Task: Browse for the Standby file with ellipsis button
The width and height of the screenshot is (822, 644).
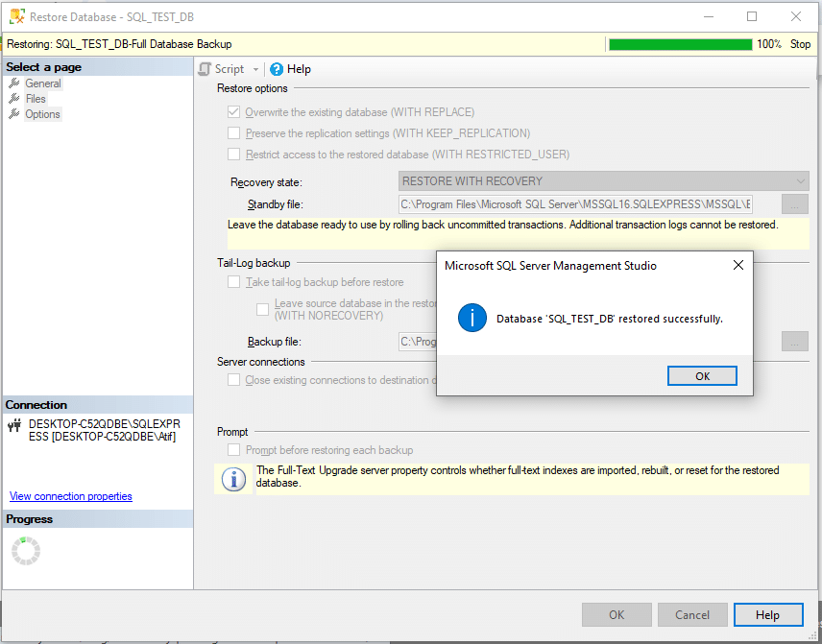Action: [795, 204]
